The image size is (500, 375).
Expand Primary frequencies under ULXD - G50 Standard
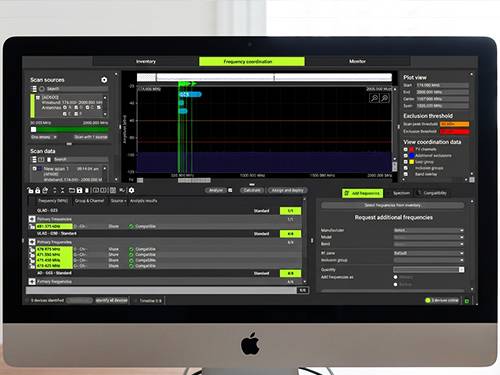32,242
